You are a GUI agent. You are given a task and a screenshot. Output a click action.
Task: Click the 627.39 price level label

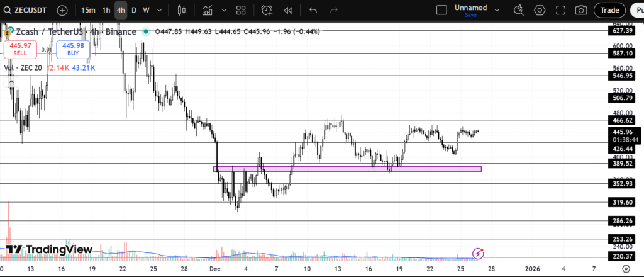pos(623,31)
